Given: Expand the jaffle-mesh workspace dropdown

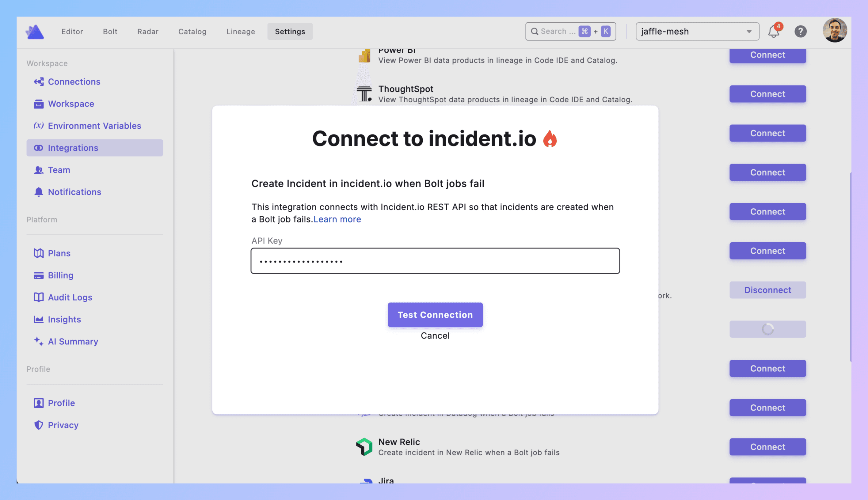Looking at the screenshot, I should [x=697, y=32].
